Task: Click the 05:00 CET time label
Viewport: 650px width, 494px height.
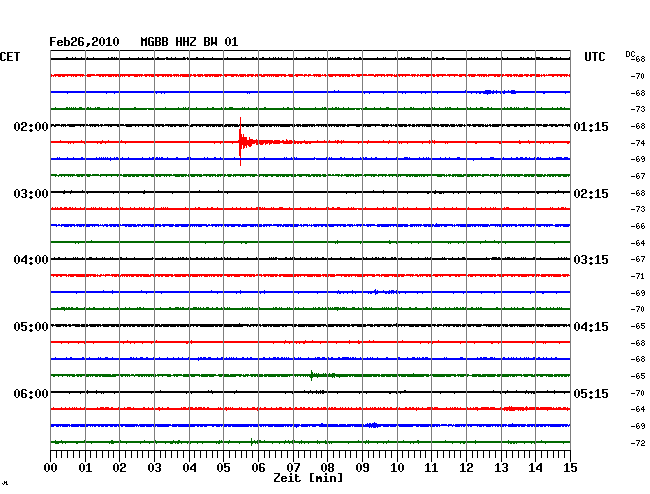Action: pyautogui.click(x=31, y=327)
